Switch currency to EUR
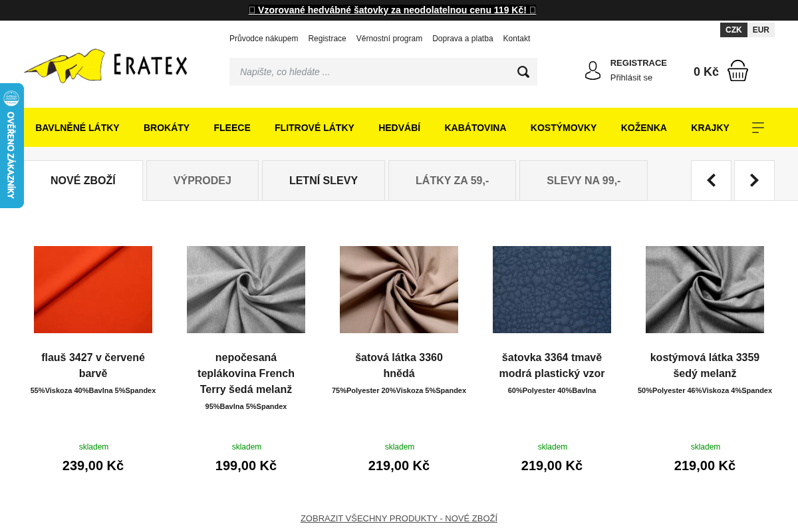The width and height of the screenshot is (798, 532). pos(761,30)
